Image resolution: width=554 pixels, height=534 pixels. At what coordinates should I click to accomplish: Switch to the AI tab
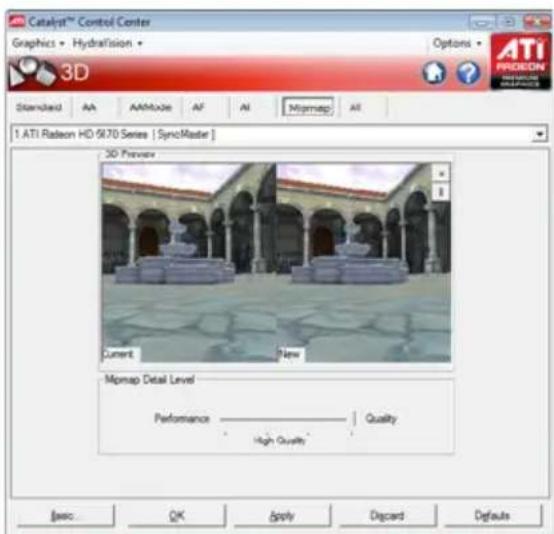245,107
